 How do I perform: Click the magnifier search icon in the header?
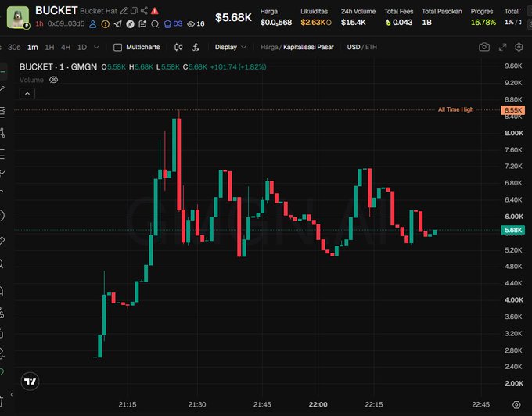(x=155, y=24)
